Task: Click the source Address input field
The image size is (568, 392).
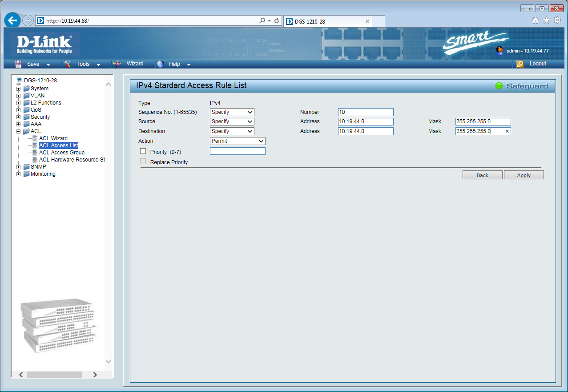Action: pos(365,121)
